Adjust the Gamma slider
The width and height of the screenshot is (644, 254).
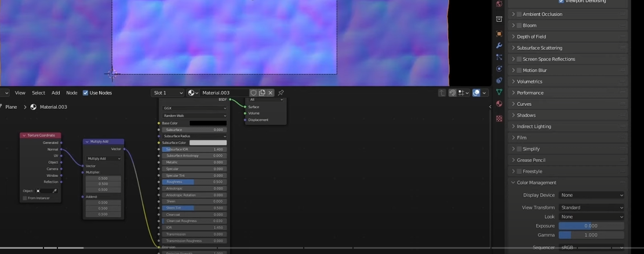pyautogui.click(x=591, y=235)
